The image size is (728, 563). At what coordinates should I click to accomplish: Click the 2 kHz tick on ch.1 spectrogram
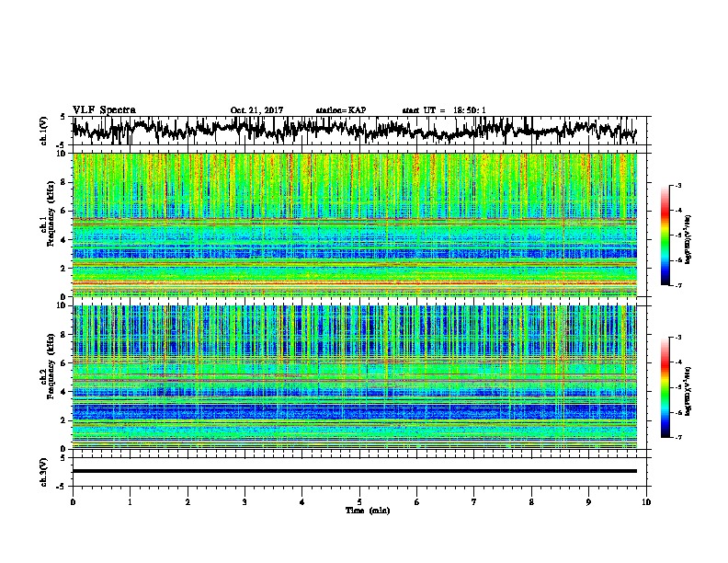click(63, 269)
